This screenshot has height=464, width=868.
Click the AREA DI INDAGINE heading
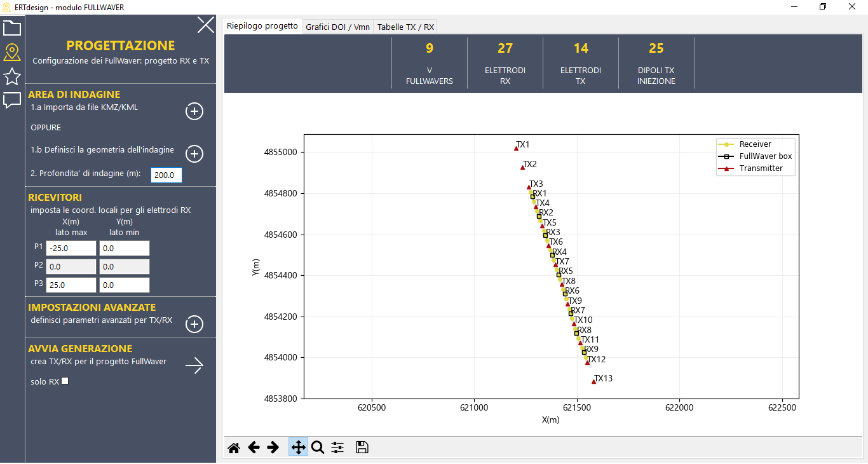[74, 94]
